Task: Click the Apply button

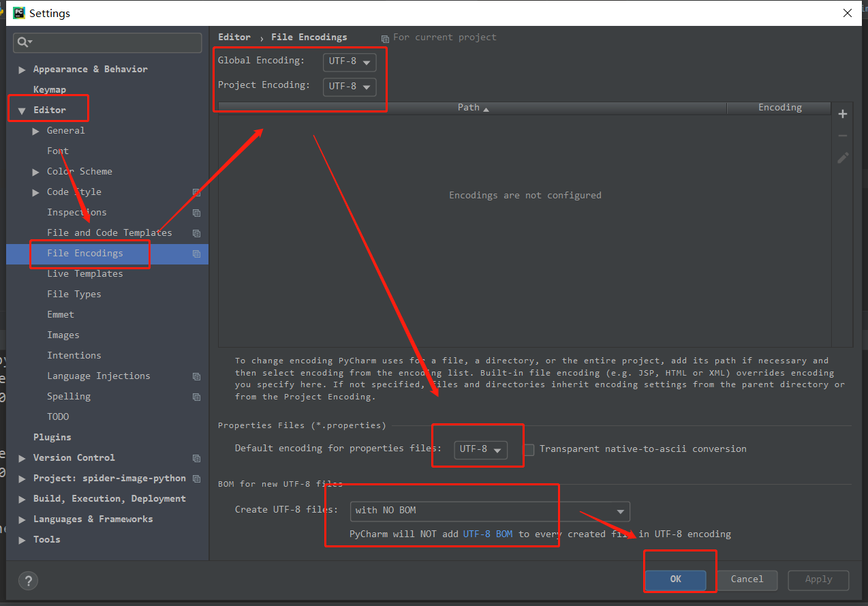Action: 818,579
